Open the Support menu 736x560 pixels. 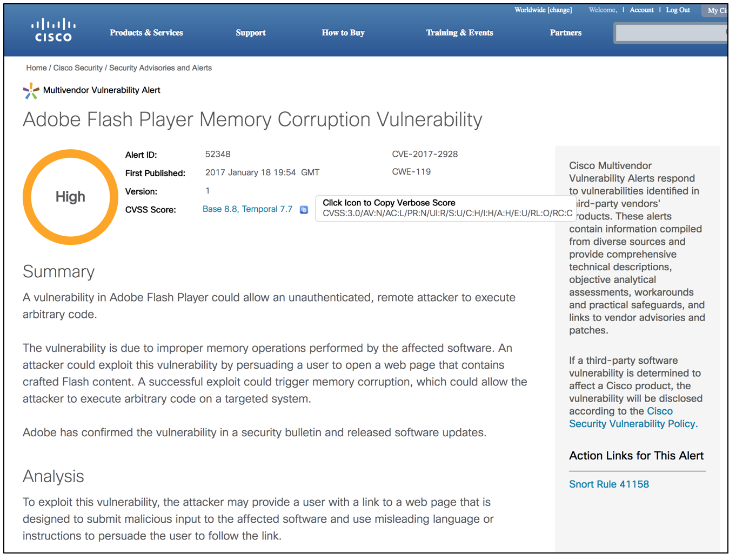point(250,33)
